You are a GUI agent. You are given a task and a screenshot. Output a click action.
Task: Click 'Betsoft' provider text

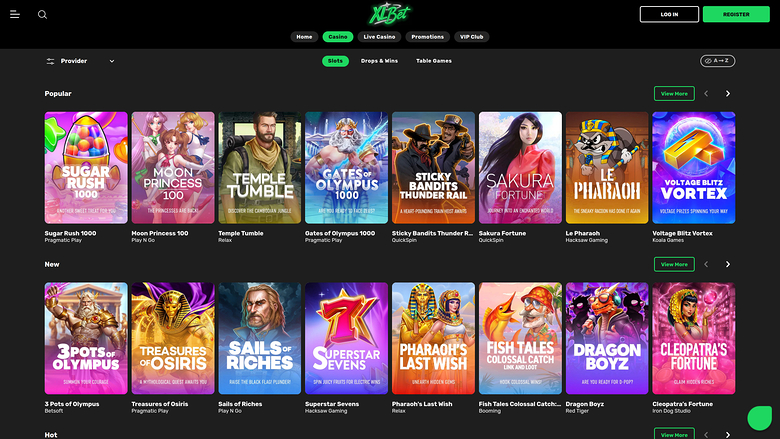(54, 411)
